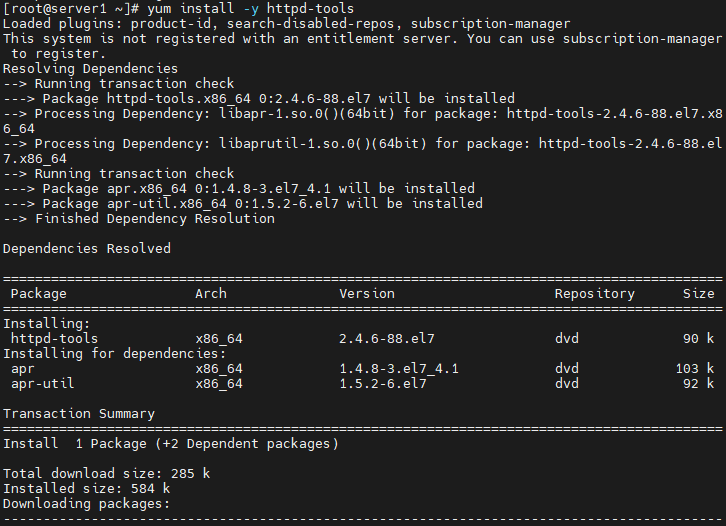Click version 1.4.8-3.el7_4.1 in the table
Image resolution: width=726 pixels, height=526 pixels.
point(399,369)
